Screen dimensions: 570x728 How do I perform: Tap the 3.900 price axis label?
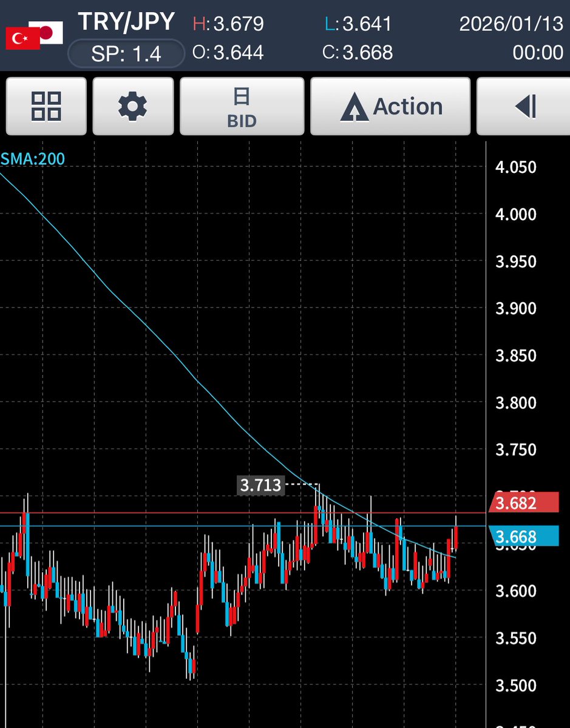(x=516, y=308)
